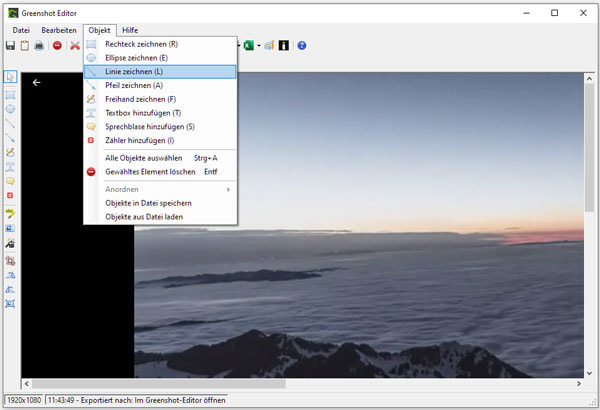Click the Save icon in toolbar
Viewport: 600px width, 410px height.
[10, 46]
